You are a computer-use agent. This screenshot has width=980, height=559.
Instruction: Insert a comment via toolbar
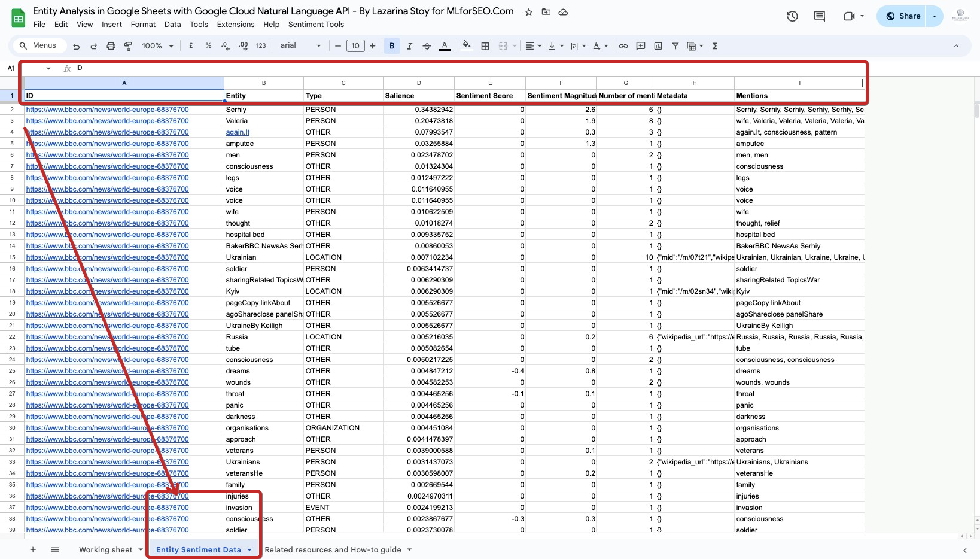[641, 46]
